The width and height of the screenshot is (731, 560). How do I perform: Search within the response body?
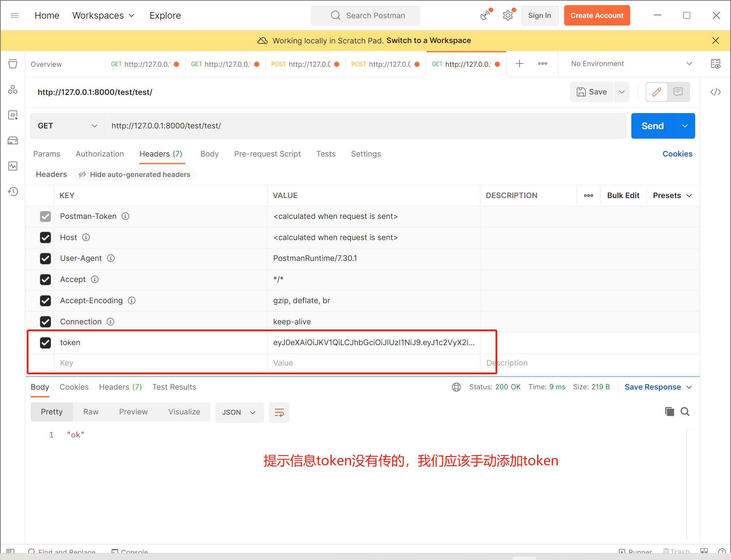685,412
